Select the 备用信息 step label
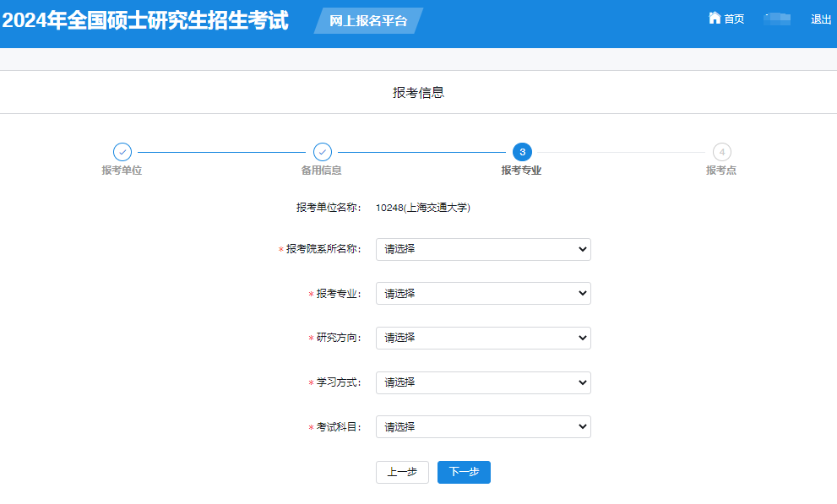Screen dimensions: 837x504 click(x=322, y=171)
